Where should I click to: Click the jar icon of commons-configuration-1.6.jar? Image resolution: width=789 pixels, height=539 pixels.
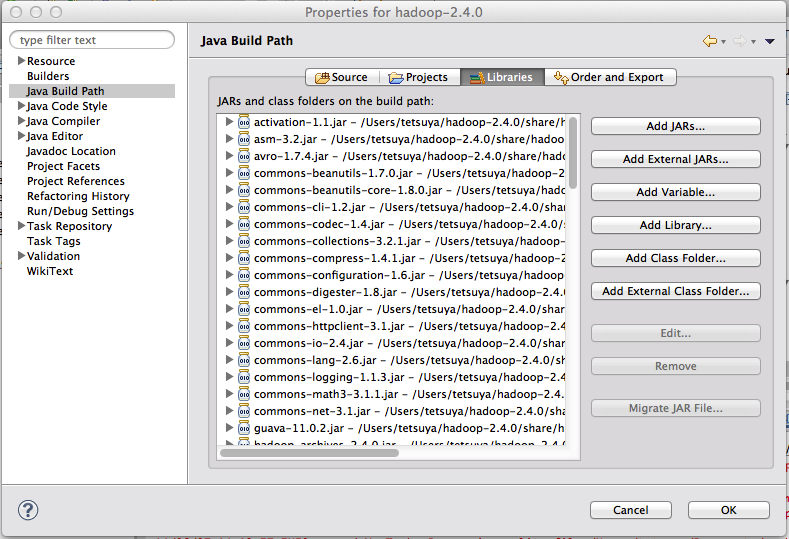tap(244, 275)
